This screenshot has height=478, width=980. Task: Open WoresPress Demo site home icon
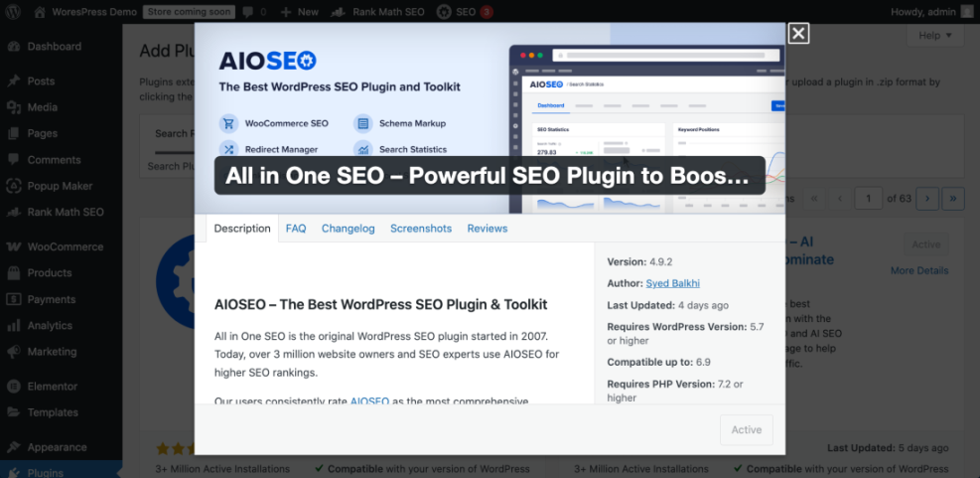click(40, 11)
